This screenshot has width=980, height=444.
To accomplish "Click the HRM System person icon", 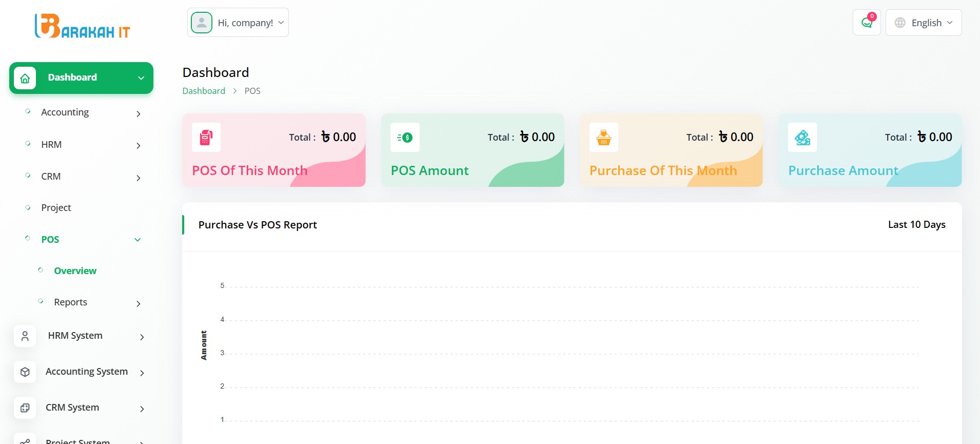I will click(x=25, y=336).
